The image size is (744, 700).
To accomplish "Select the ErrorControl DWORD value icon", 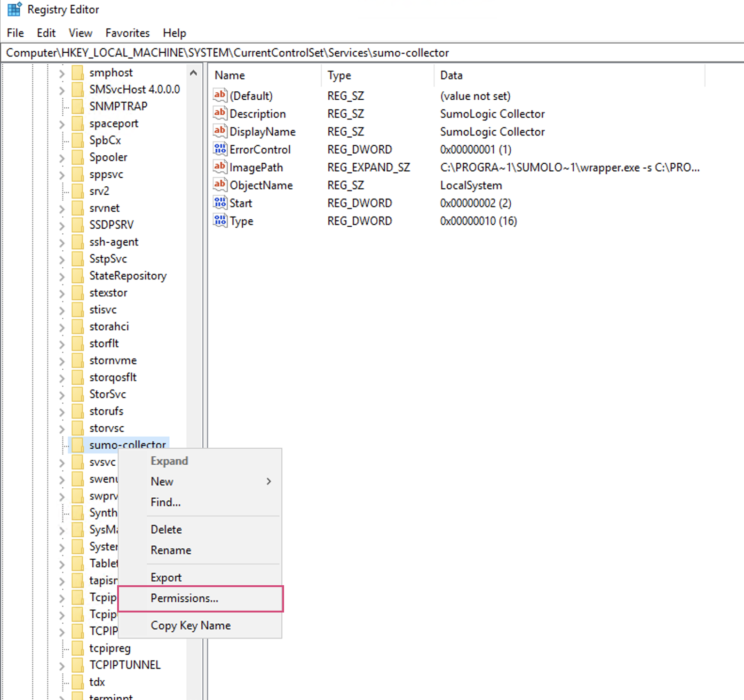I will click(220, 149).
